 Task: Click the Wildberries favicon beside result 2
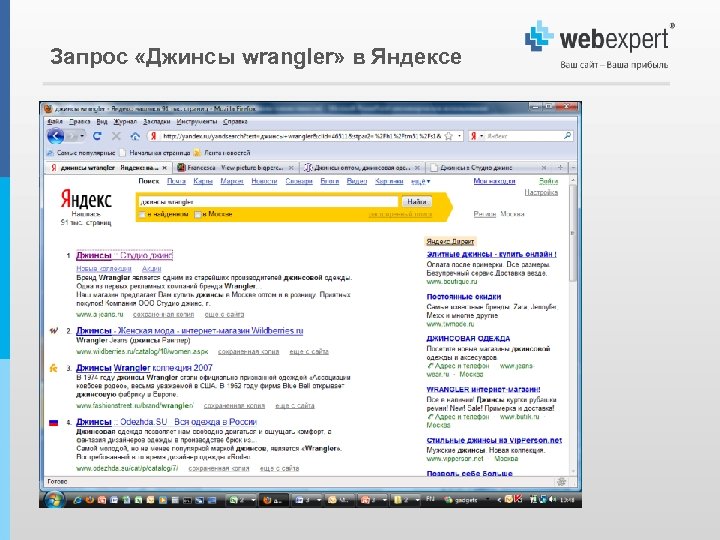click(54, 331)
